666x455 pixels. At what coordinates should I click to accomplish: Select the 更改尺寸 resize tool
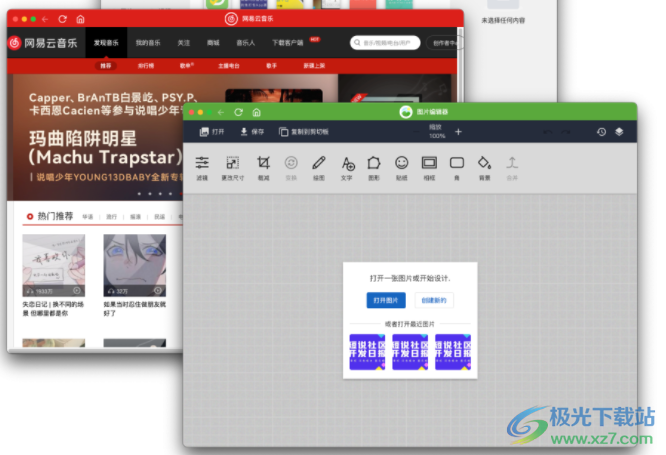[x=232, y=166]
